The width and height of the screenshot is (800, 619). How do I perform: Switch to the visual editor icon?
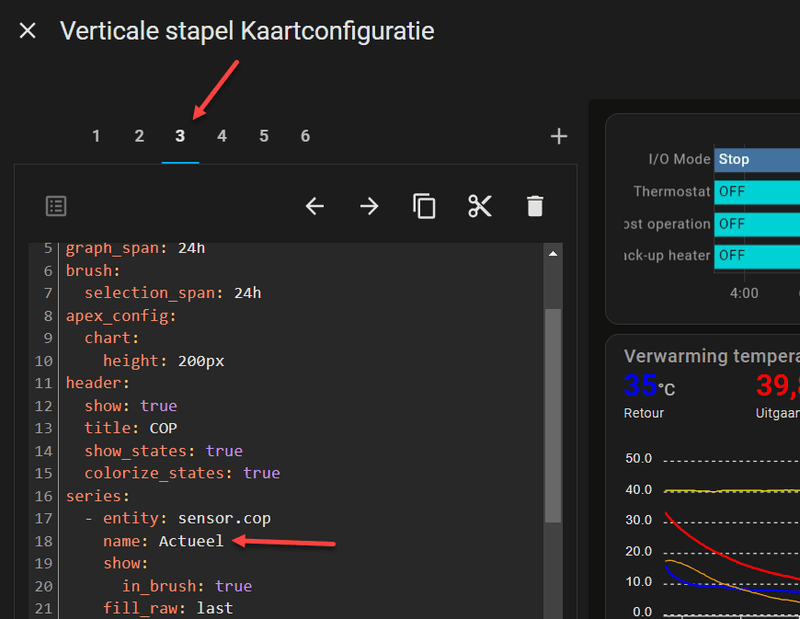[56, 206]
